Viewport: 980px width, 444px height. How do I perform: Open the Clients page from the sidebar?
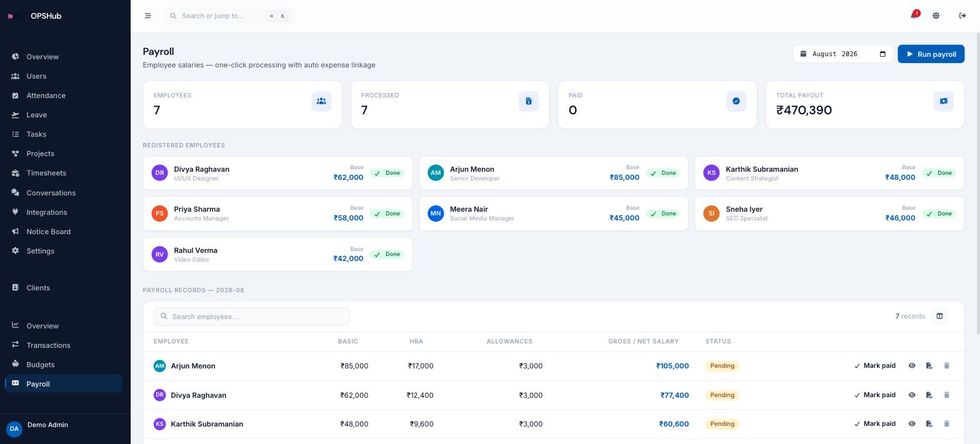pyautogui.click(x=64, y=288)
